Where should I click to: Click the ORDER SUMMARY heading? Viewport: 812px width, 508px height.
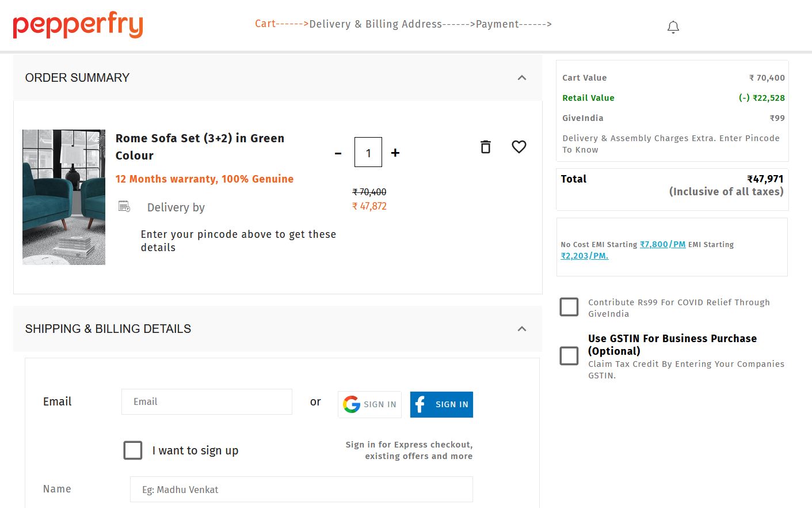pyautogui.click(x=77, y=78)
